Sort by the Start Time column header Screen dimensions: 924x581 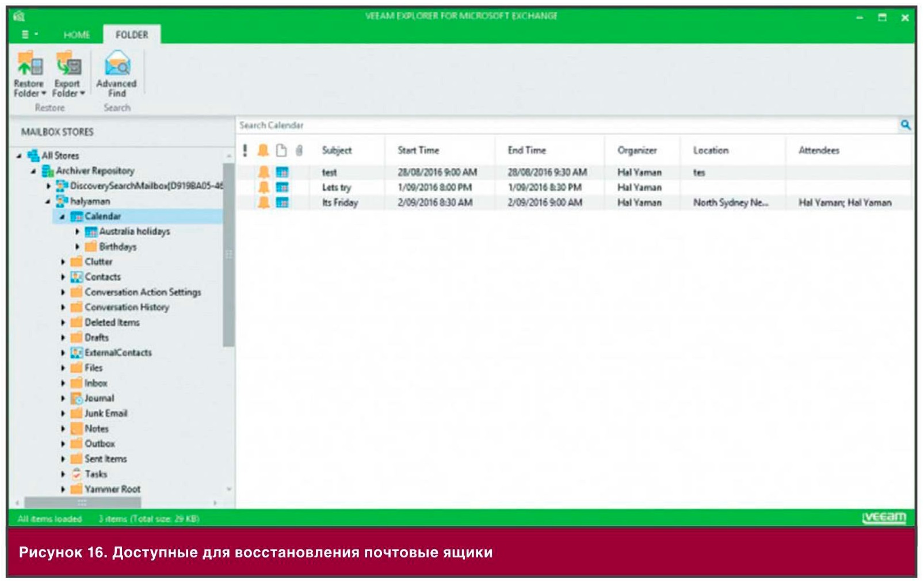pos(418,150)
